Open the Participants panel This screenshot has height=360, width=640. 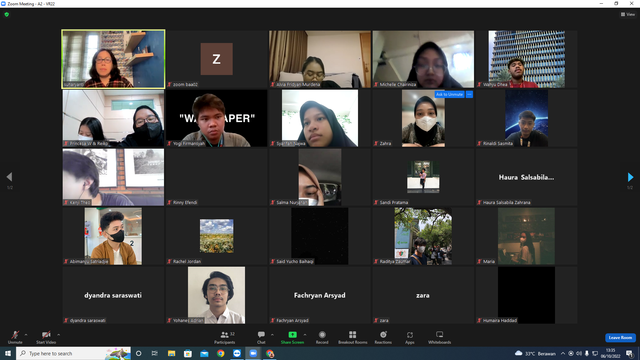(x=225, y=337)
